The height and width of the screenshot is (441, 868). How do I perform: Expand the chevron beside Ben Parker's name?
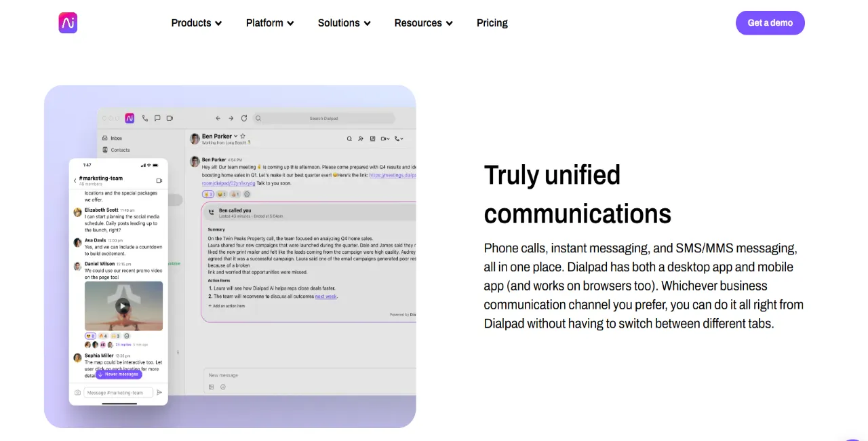point(236,136)
